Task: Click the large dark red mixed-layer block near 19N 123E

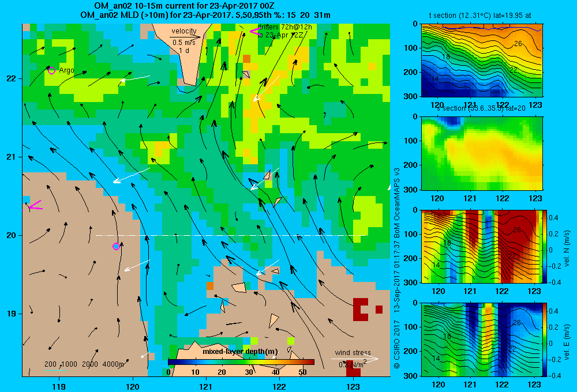Action: pos(361,309)
